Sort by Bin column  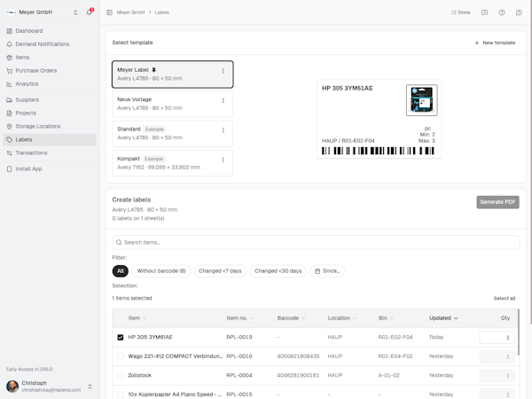(386, 318)
